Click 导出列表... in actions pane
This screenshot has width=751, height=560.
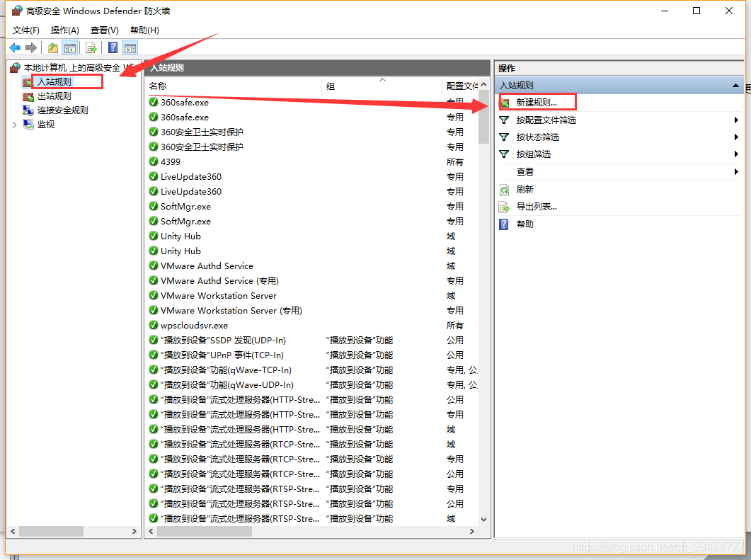(x=537, y=207)
